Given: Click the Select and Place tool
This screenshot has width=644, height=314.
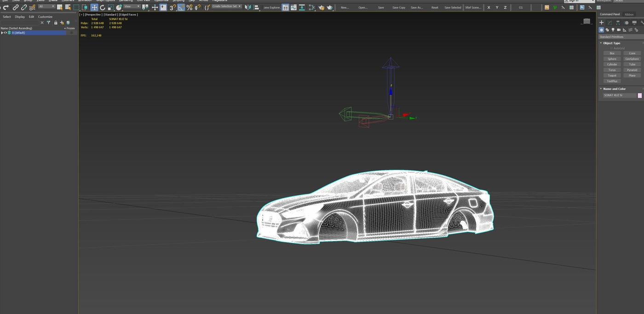Looking at the screenshot, I should tap(119, 7).
